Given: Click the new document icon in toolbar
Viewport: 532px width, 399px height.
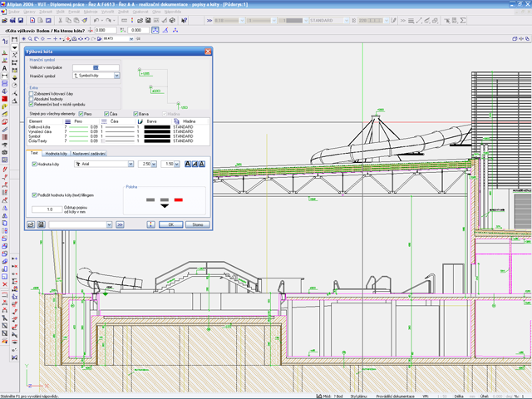Looking at the screenshot, I should (32, 20).
